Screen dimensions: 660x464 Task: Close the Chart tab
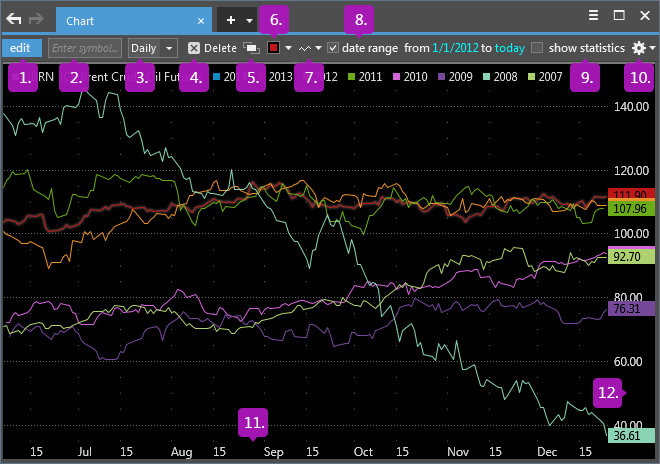pos(201,20)
